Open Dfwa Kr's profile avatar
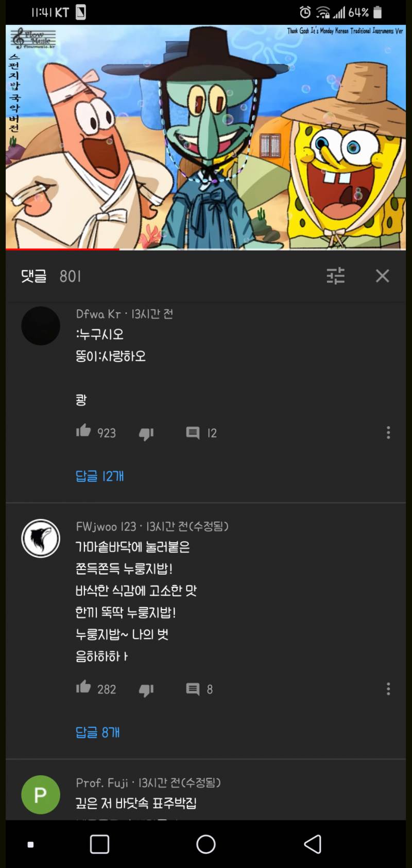The width and height of the screenshot is (412, 868). (x=41, y=326)
